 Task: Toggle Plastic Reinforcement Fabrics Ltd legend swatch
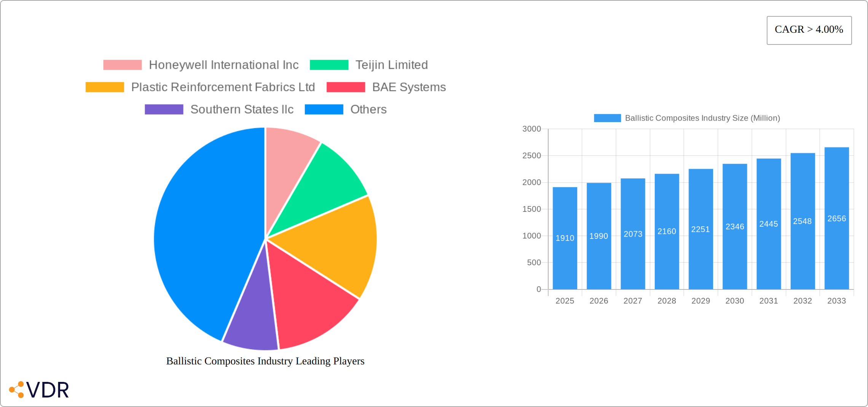click(x=105, y=87)
